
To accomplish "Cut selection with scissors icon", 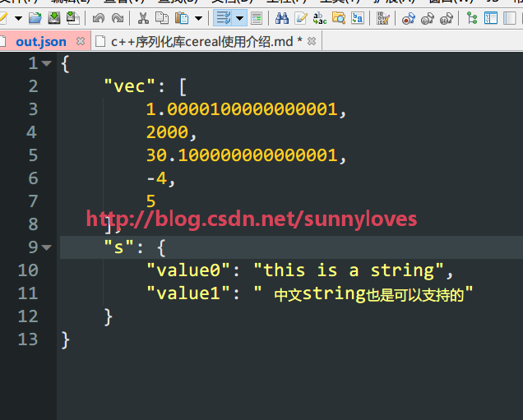I will tap(143, 18).
